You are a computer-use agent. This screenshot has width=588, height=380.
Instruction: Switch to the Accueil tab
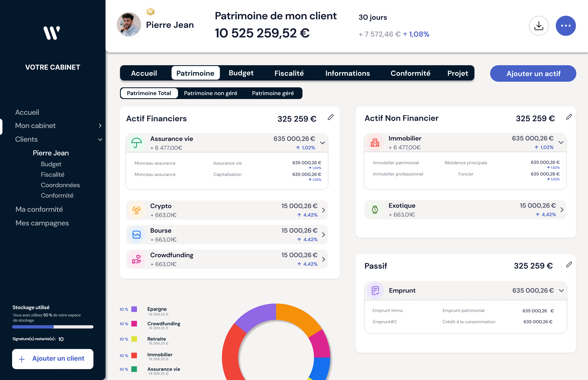(x=144, y=73)
